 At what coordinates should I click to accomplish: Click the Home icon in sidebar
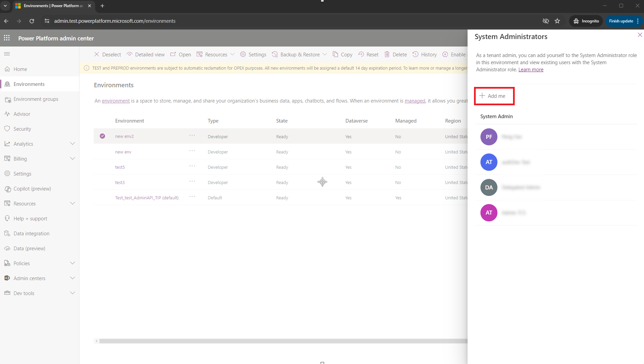(7, 69)
